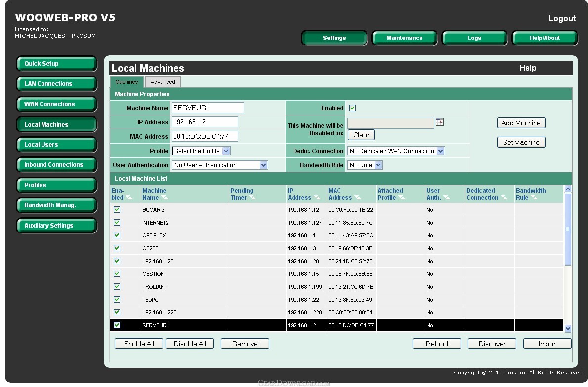Click sort icon in Machine Name column

pyautogui.click(x=165, y=198)
